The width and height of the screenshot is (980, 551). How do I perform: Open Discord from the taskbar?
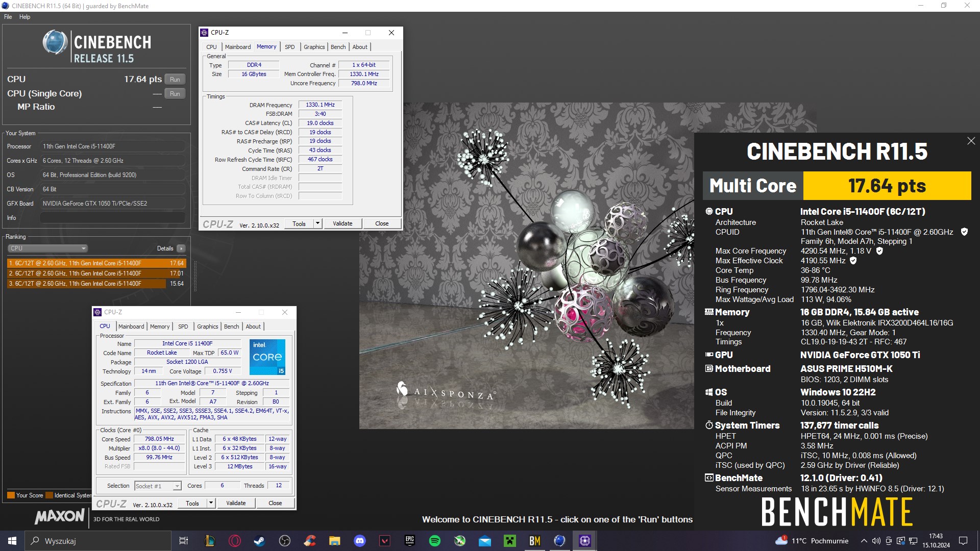click(360, 541)
